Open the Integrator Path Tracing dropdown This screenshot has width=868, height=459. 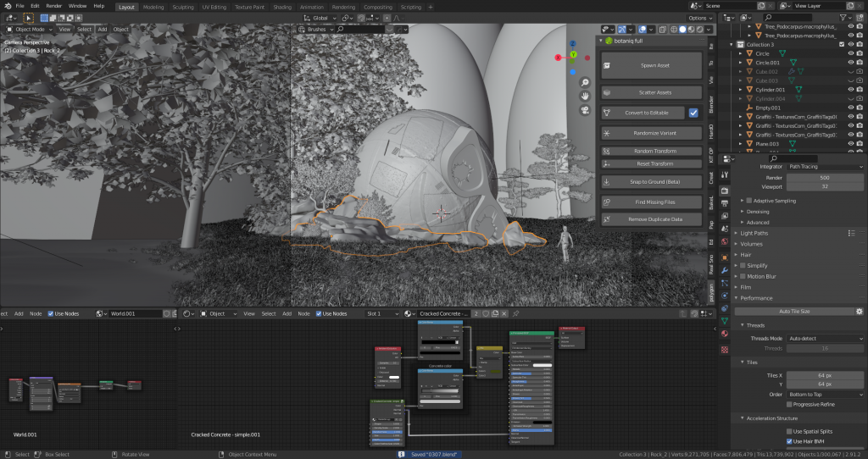tap(825, 167)
